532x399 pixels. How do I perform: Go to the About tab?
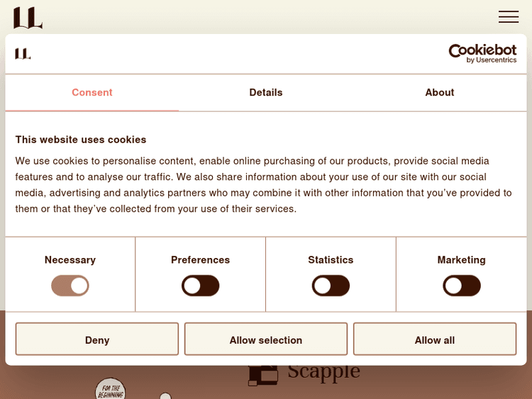coord(440,93)
